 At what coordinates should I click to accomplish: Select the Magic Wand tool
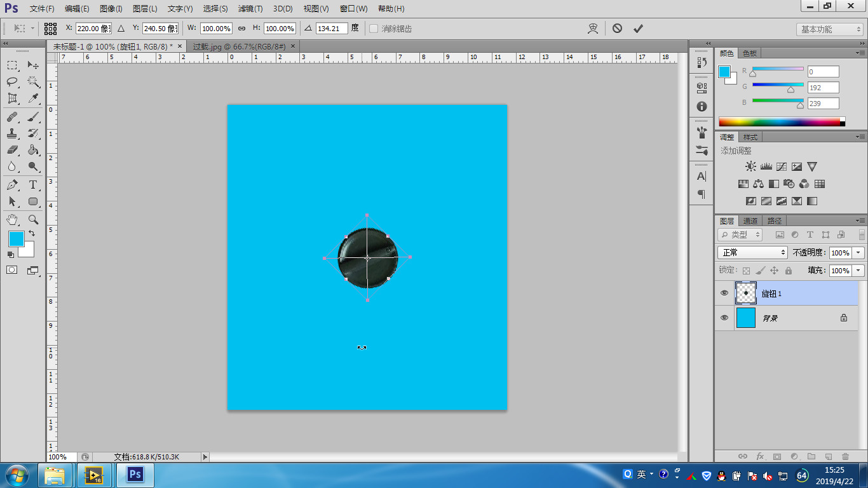click(x=33, y=82)
